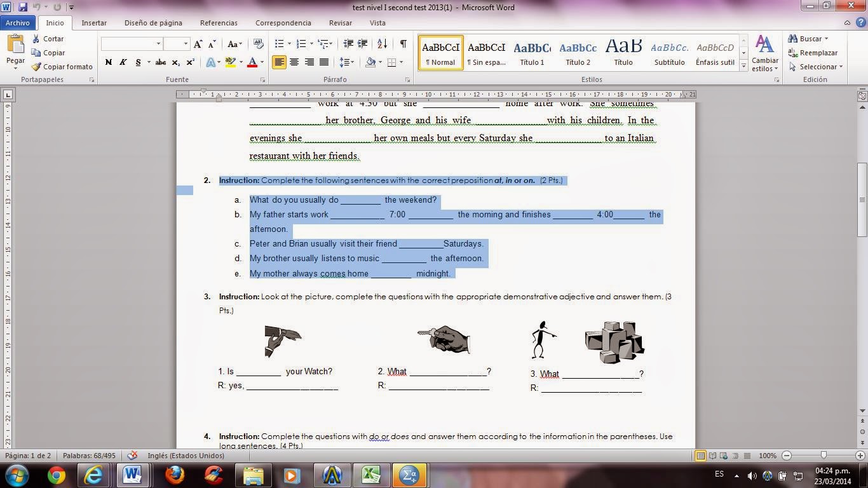868x488 pixels.
Task: Toggle italic (K) formatting
Action: coord(123,62)
